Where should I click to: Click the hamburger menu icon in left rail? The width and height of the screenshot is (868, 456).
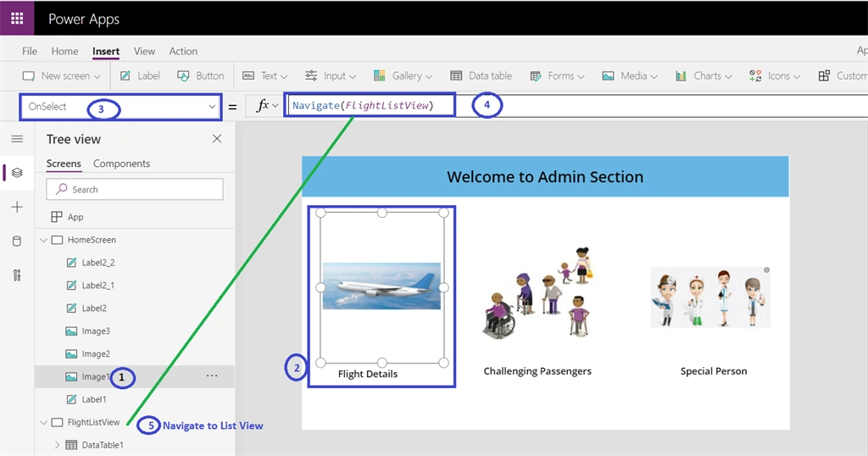pos(17,139)
